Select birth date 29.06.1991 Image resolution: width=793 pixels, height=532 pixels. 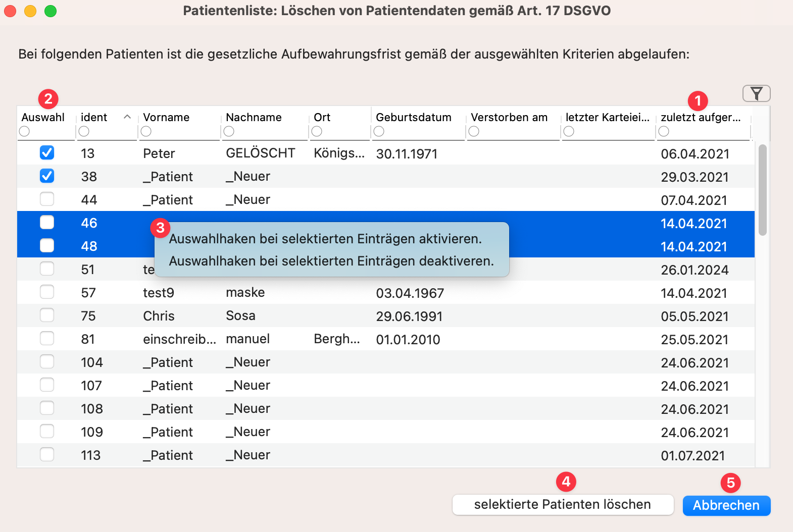coord(409,316)
